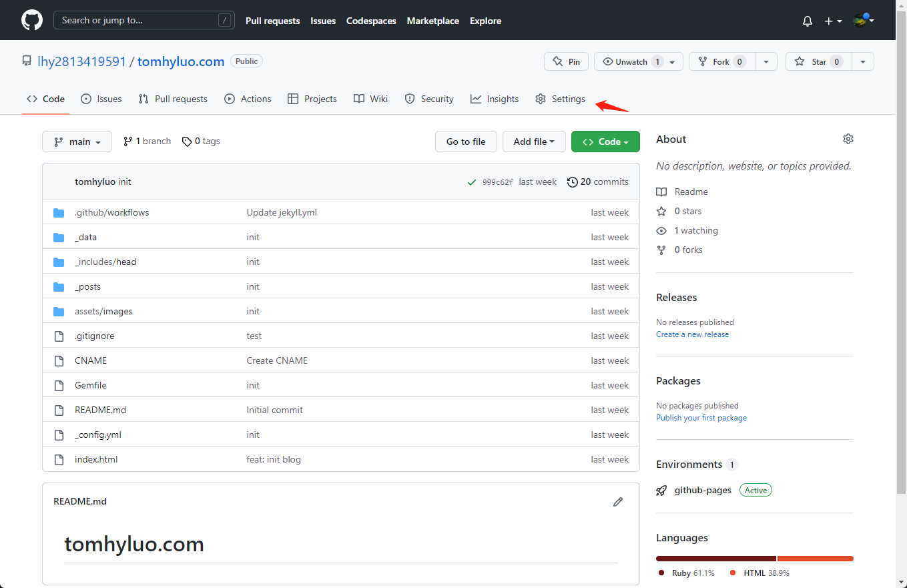Open the Add file dropdown
This screenshot has height=588, width=907.
pos(534,141)
